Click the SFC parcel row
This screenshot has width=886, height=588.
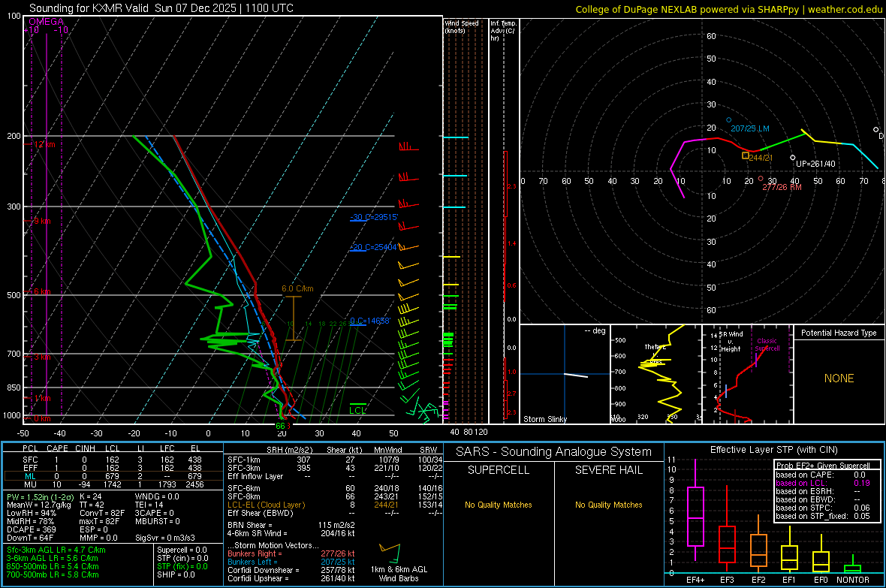click(x=112, y=460)
